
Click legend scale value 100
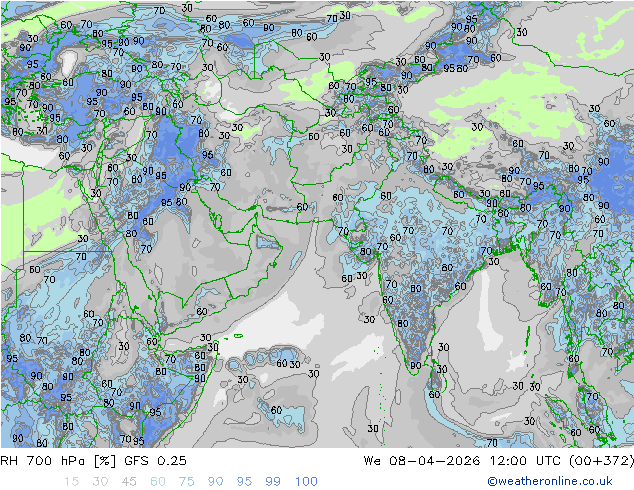click(306, 482)
